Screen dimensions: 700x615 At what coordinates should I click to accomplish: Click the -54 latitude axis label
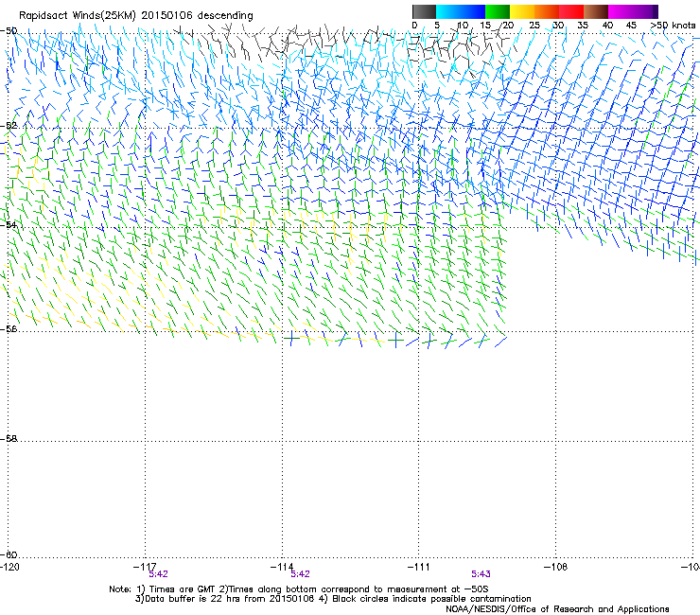tap(9, 224)
